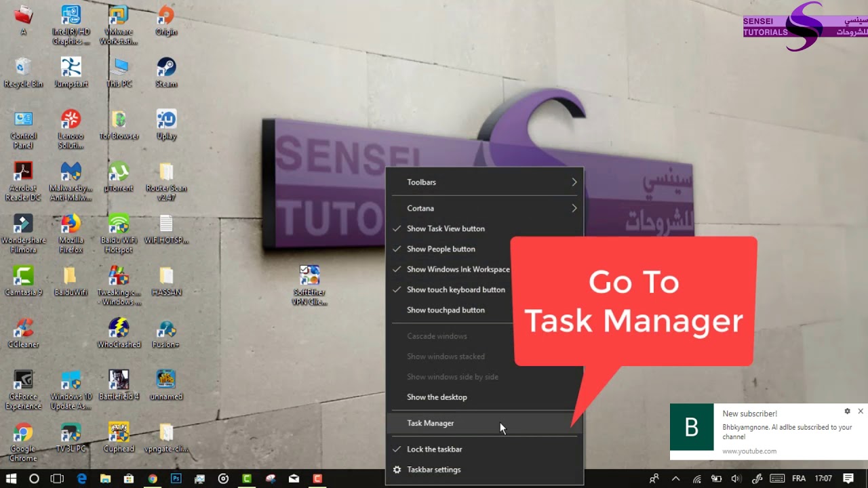Select the GeForce Experience desktop icon
The height and width of the screenshot is (488, 868).
(x=23, y=390)
